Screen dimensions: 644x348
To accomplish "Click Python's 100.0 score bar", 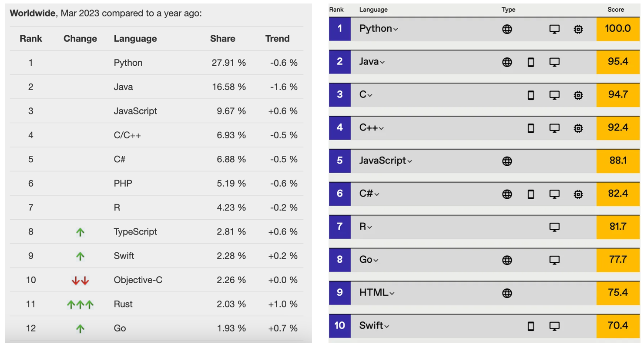I will tap(617, 28).
